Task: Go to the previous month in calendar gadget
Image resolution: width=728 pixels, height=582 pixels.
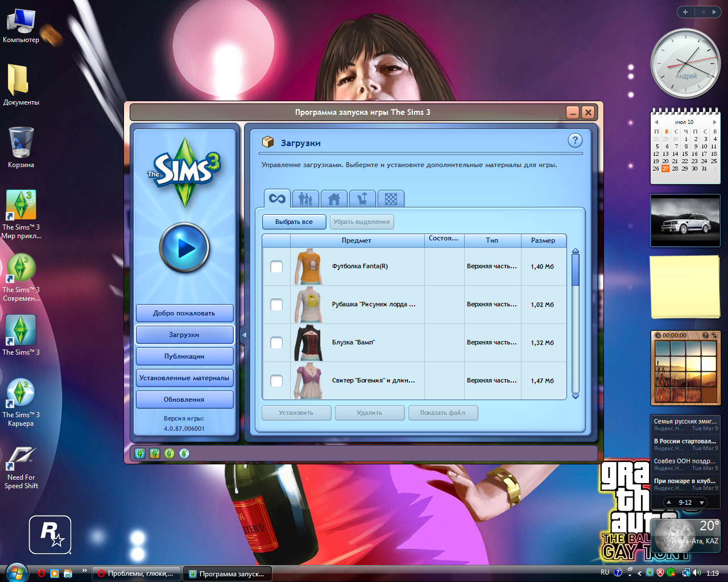Action: pyautogui.click(x=656, y=122)
